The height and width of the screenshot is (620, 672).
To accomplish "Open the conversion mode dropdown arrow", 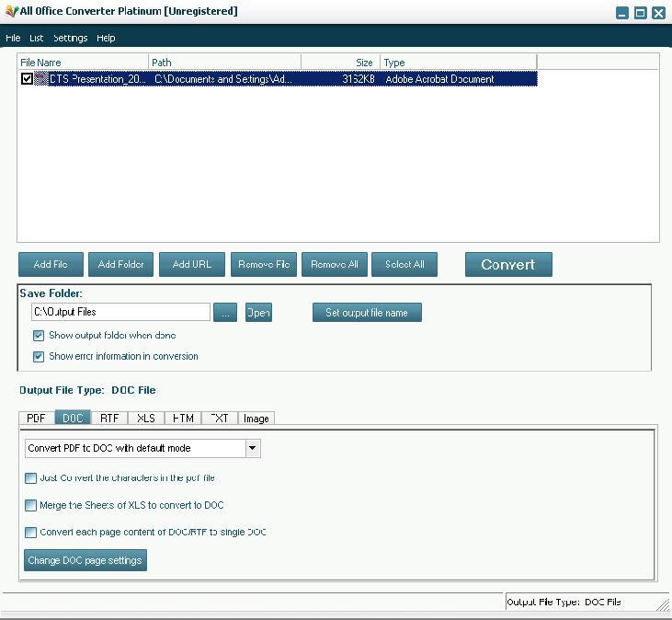I will [253, 449].
